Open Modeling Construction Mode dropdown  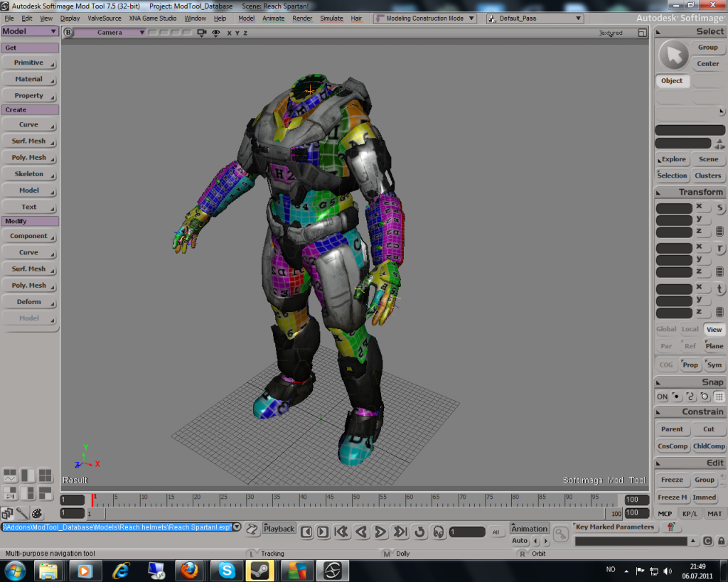point(425,18)
